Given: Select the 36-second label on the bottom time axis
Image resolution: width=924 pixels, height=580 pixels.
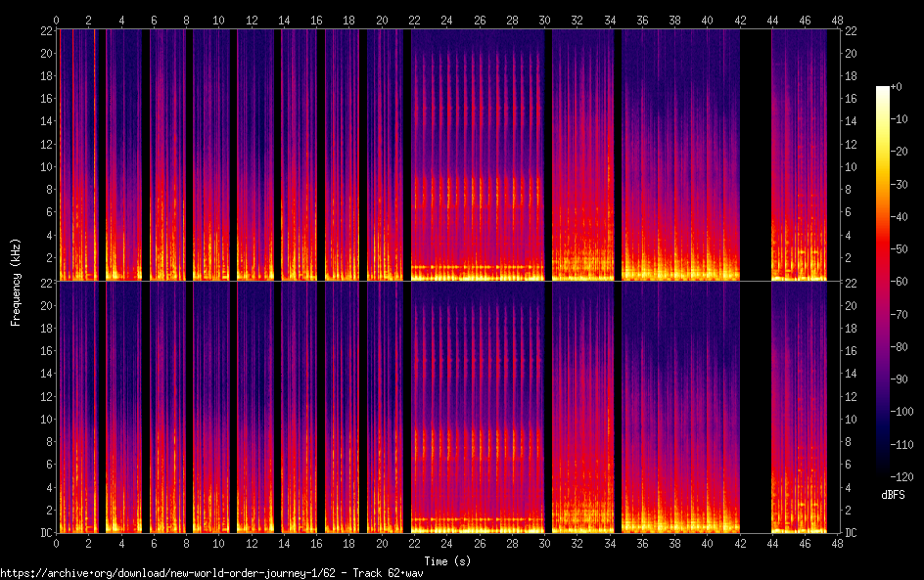Looking at the screenshot, I should [641, 543].
